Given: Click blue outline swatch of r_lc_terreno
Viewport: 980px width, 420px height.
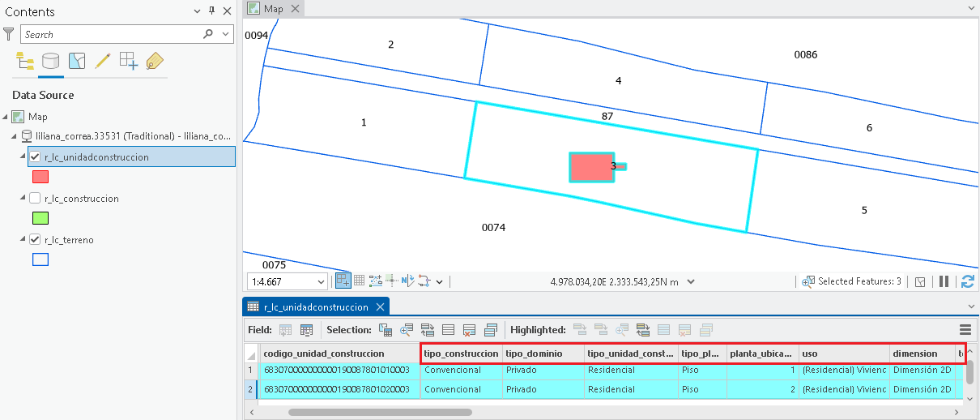Looking at the screenshot, I should [40, 259].
